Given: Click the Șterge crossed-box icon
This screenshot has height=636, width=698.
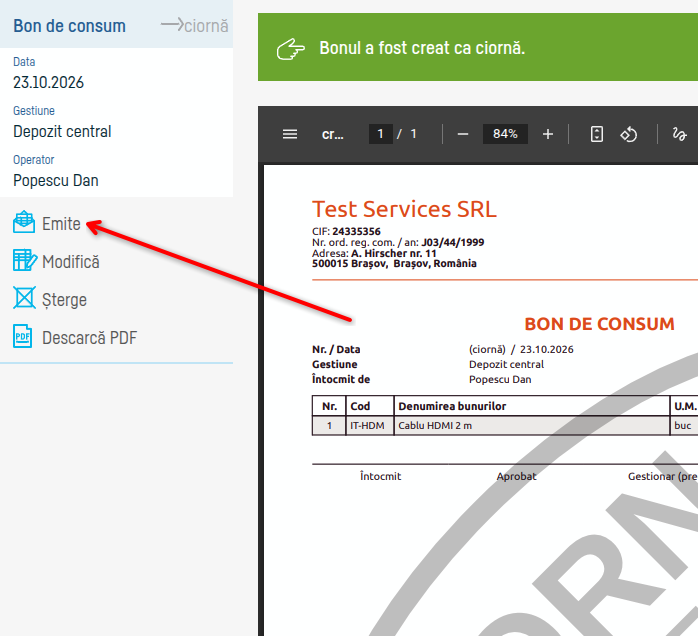Looking at the screenshot, I should pyautogui.click(x=24, y=298).
